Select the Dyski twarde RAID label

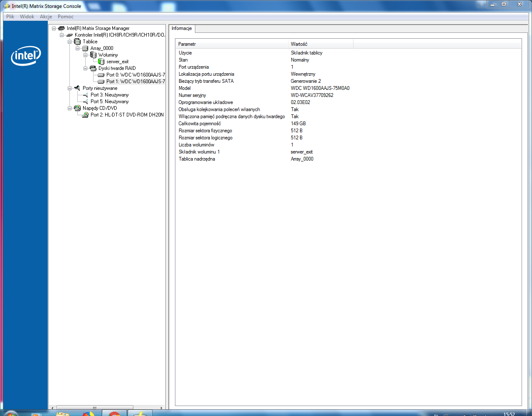tap(117, 68)
